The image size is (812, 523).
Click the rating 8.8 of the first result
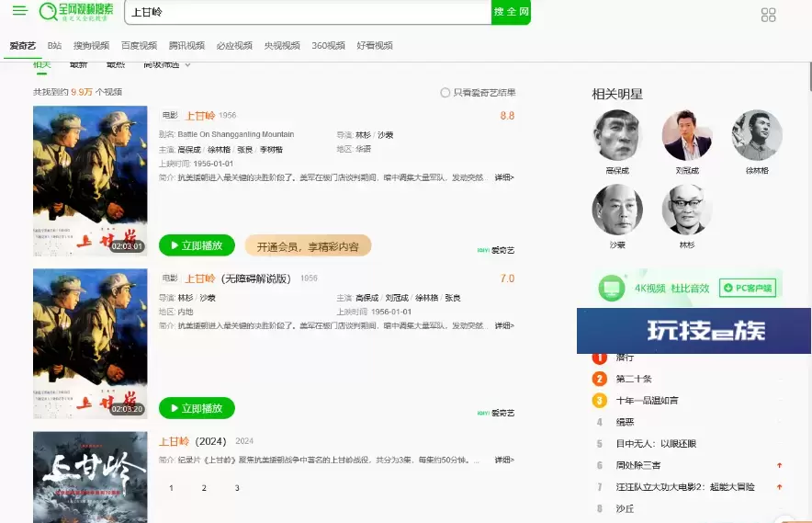(x=507, y=116)
